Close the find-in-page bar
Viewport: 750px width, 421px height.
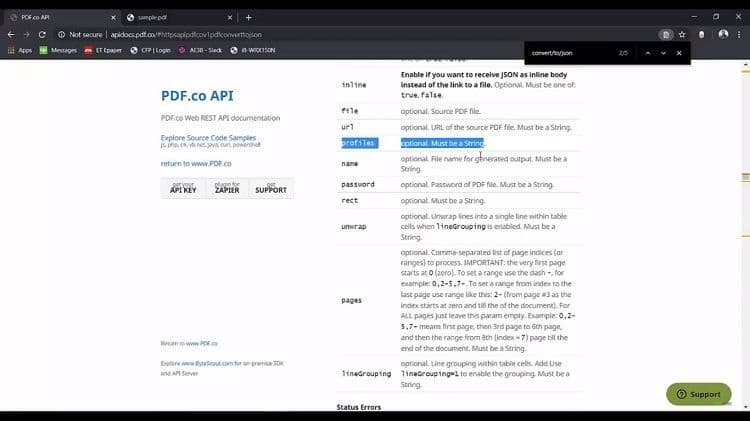coord(679,52)
